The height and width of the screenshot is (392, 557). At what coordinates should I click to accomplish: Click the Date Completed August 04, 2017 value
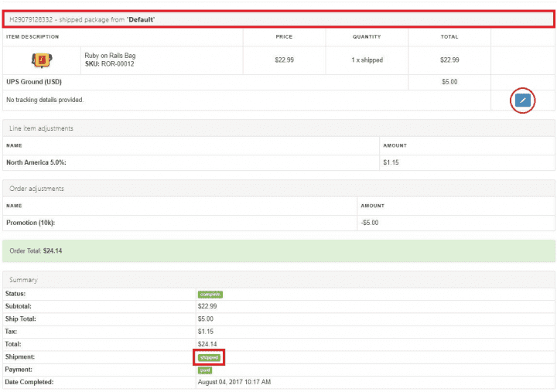234,382
